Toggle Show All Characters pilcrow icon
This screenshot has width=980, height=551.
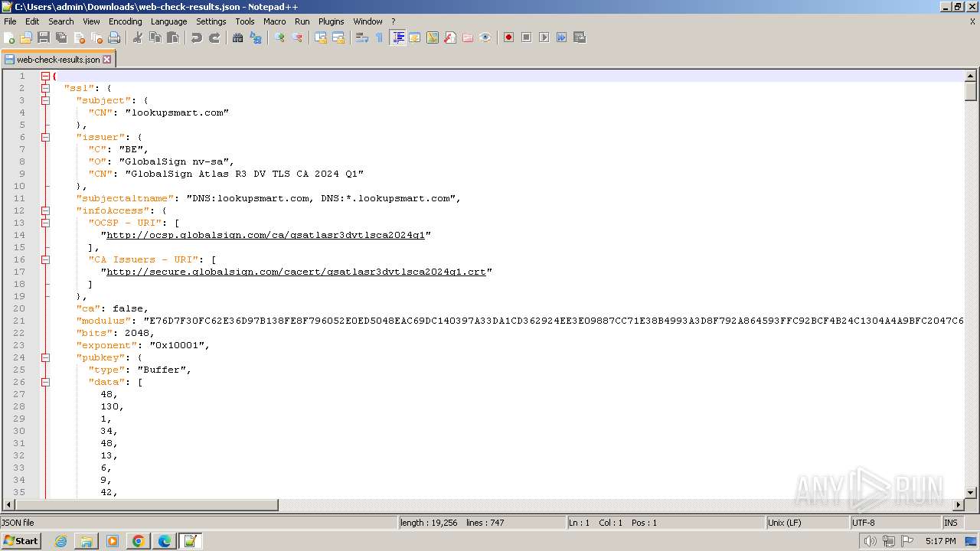pyautogui.click(x=379, y=37)
